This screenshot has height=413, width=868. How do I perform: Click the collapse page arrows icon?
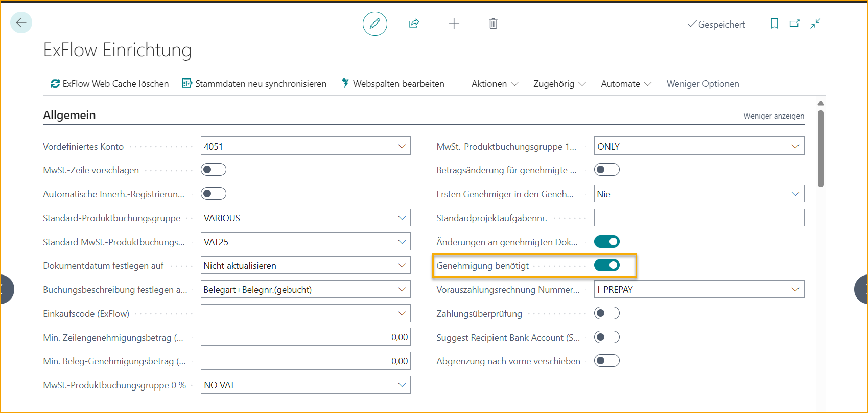click(815, 24)
